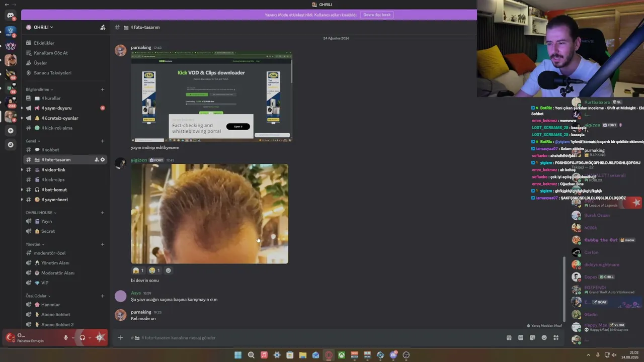Open headphone output options arrow
644x362 pixels.
pos(90,337)
